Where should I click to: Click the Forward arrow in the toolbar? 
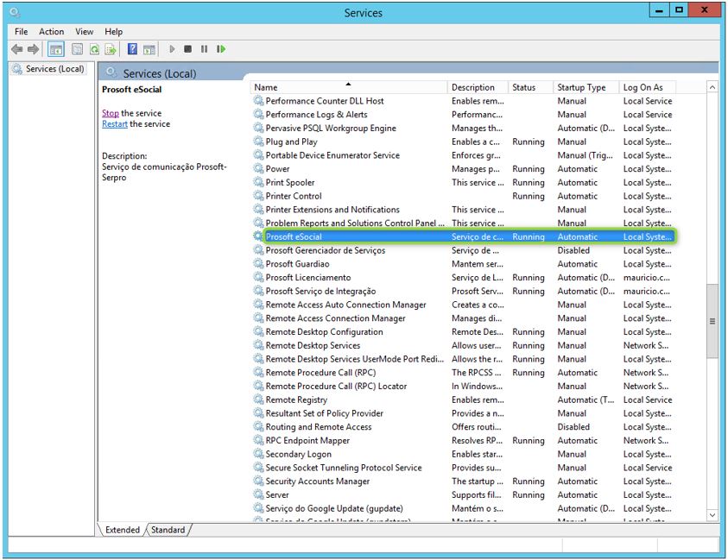[x=34, y=48]
